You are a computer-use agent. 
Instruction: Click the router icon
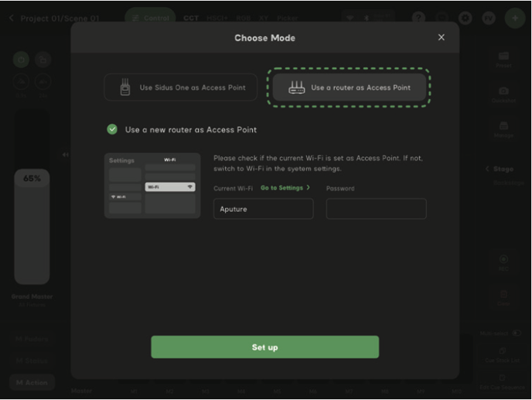pyautogui.click(x=297, y=88)
